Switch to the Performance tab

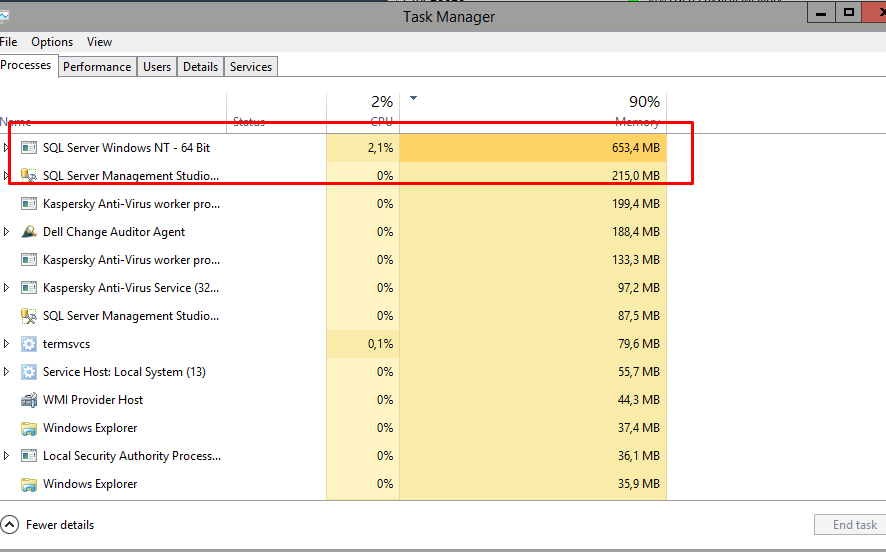[97, 67]
